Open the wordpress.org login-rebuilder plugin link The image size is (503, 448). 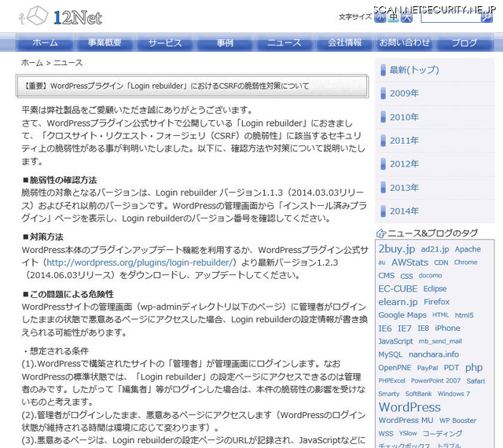coord(139,263)
